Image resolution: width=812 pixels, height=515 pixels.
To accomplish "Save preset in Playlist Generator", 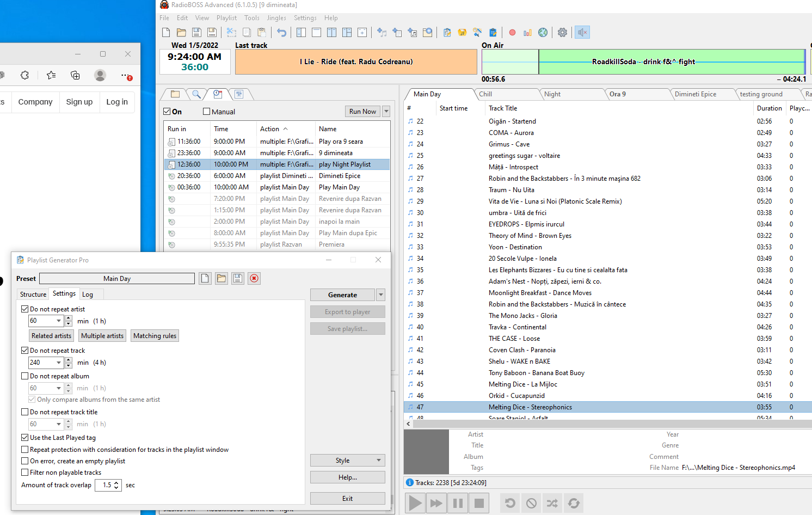I will point(238,278).
